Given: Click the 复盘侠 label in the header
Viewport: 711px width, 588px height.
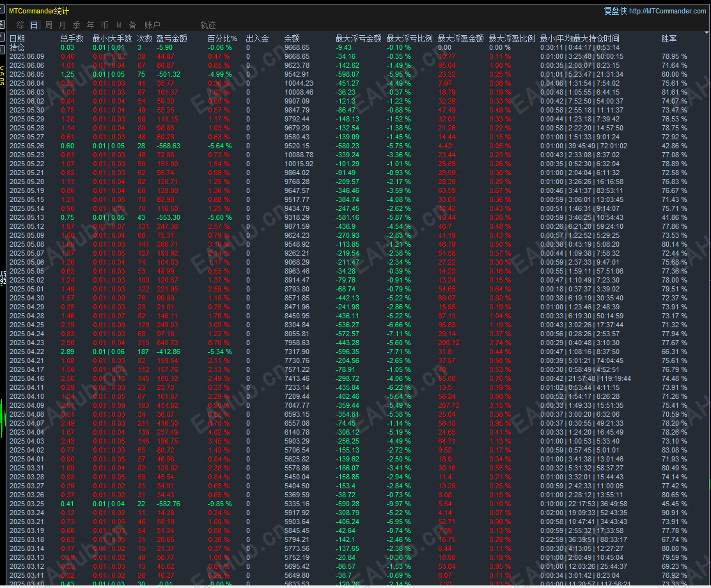Looking at the screenshot, I should tap(615, 11).
